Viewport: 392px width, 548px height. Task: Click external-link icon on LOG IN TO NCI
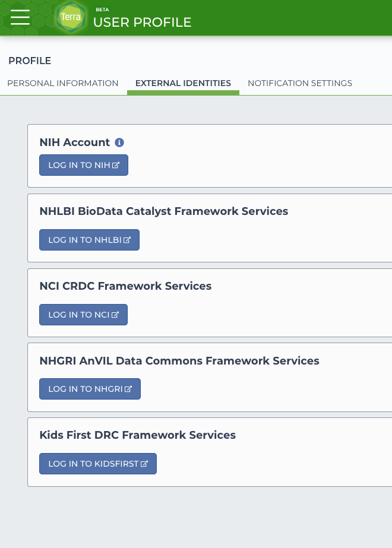tap(116, 315)
